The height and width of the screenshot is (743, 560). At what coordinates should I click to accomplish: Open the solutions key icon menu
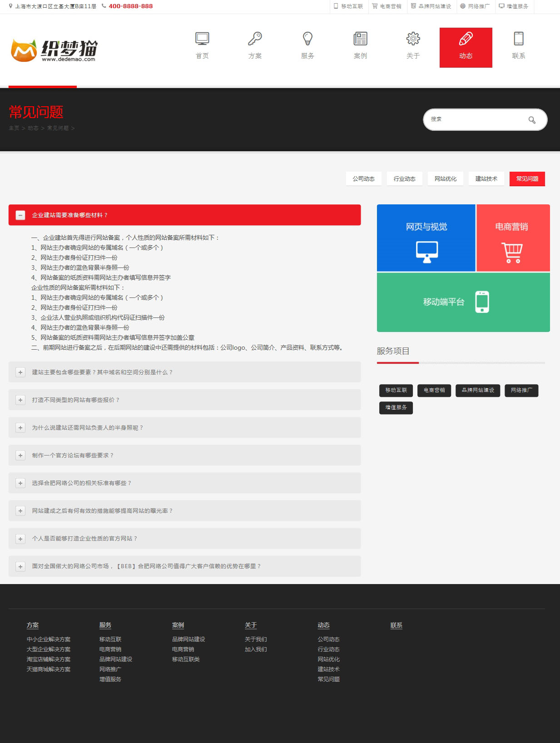(255, 39)
